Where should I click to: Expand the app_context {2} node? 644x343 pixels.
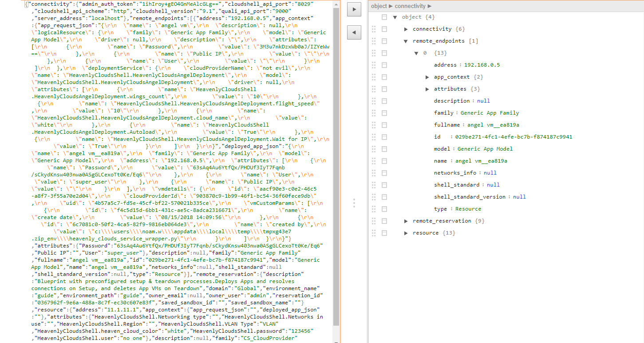point(427,77)
